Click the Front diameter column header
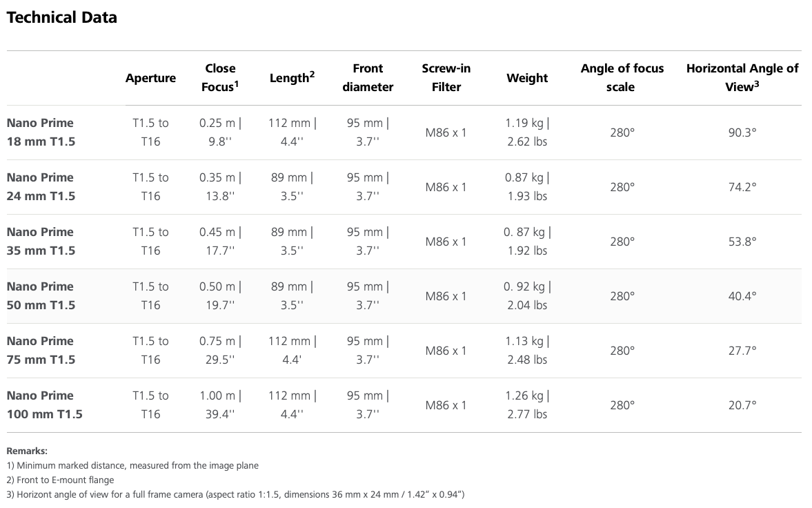The image size is (812, 508). [x=368, y=77]
